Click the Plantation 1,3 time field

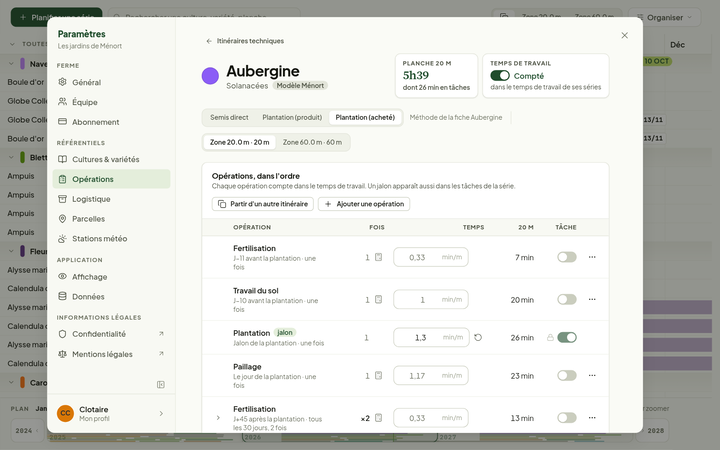(x=431, y=338)
